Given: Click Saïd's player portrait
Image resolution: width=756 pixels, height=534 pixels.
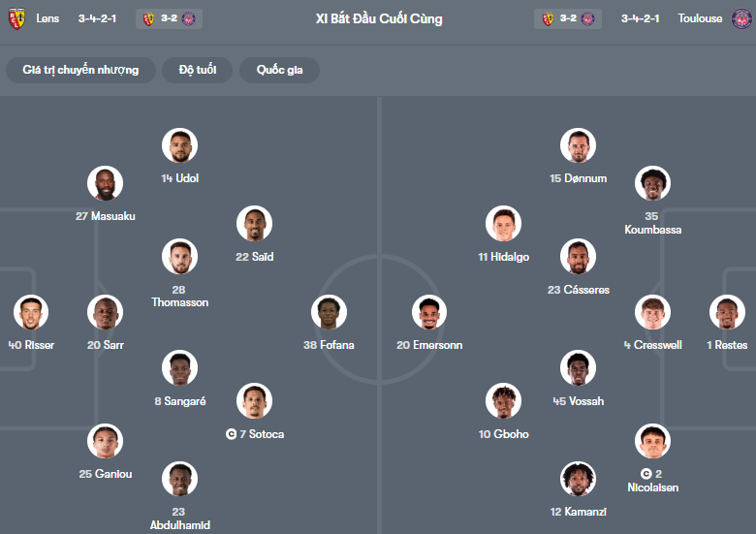Looking at the screenshot, I should [x=254, y=224].
